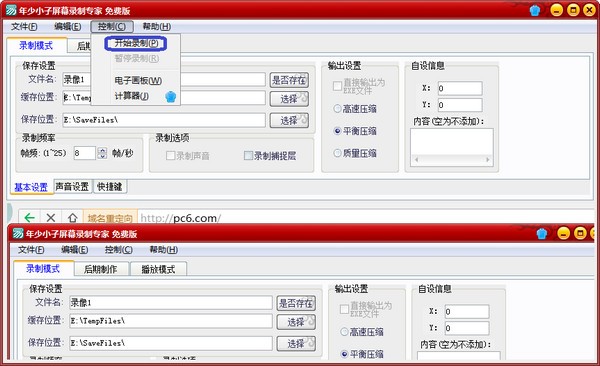Switch to 快捷键 tab

110,186
